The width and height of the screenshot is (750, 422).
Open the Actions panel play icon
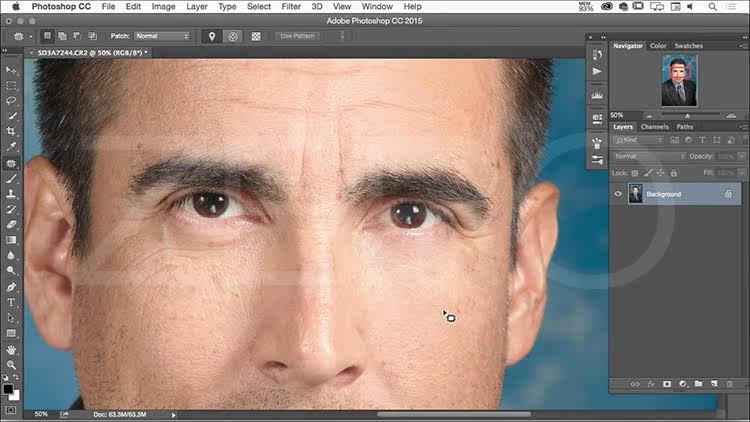[597, 71]
